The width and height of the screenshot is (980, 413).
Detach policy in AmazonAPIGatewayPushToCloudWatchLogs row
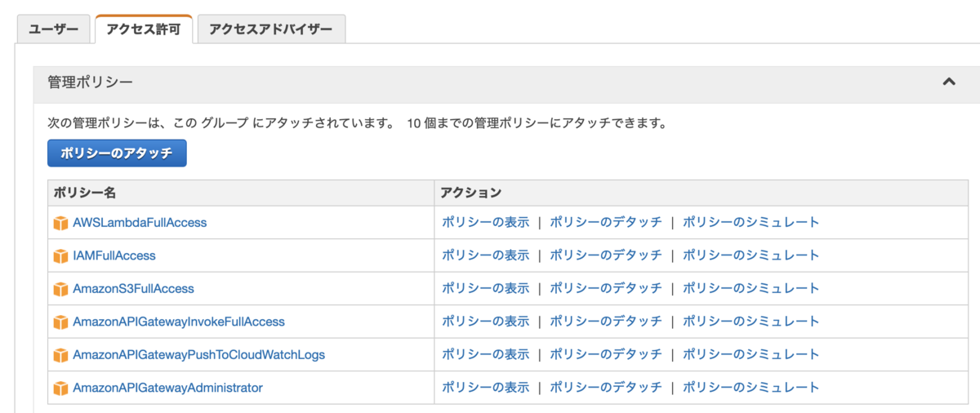605,354
